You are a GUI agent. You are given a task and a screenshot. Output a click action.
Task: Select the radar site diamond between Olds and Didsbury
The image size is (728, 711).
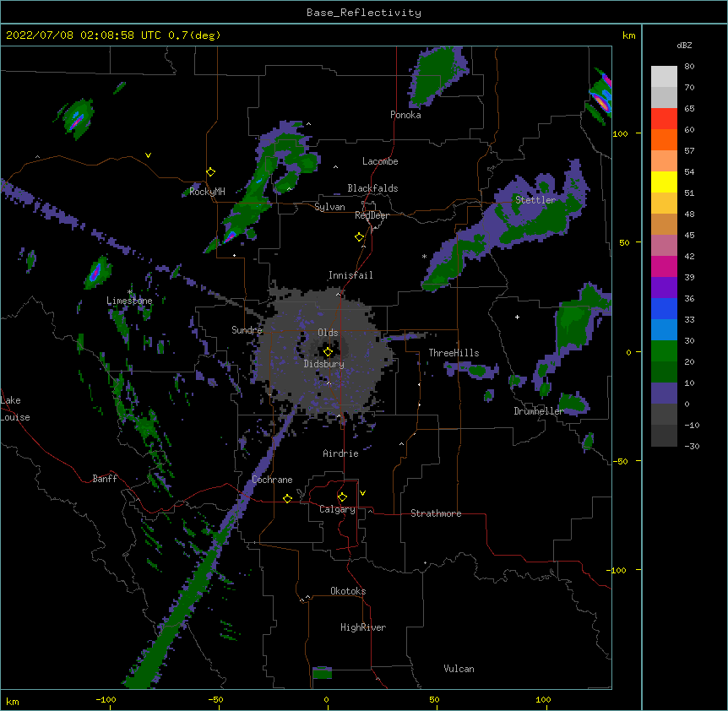[x=328, y=352]
